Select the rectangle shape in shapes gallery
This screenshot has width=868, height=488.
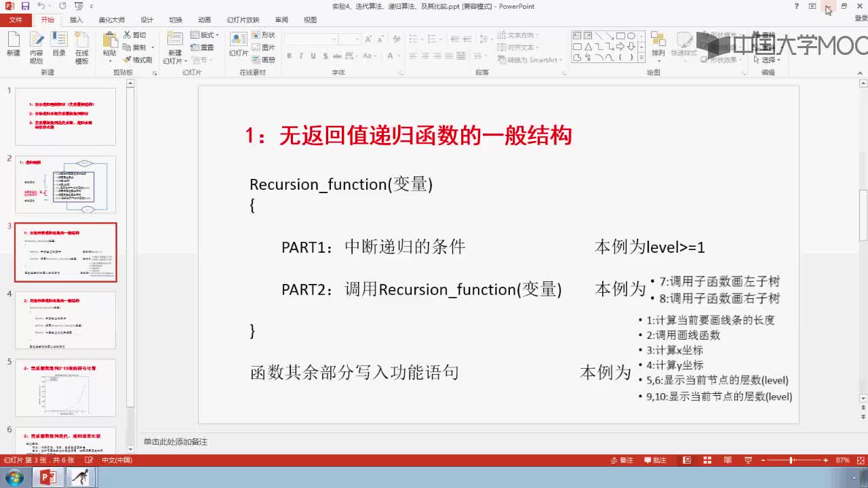click(x=620, y=36)
